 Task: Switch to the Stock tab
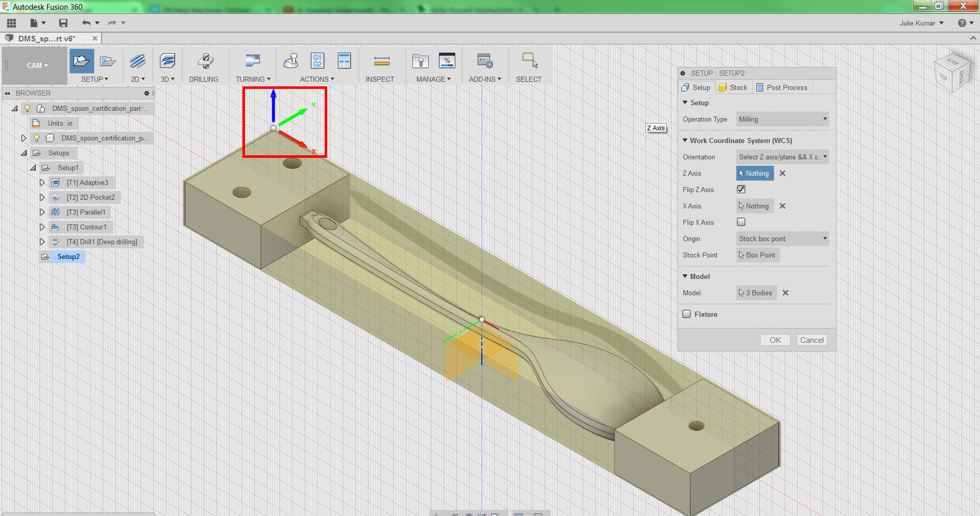pyautogui.click(x=733, y=87)
